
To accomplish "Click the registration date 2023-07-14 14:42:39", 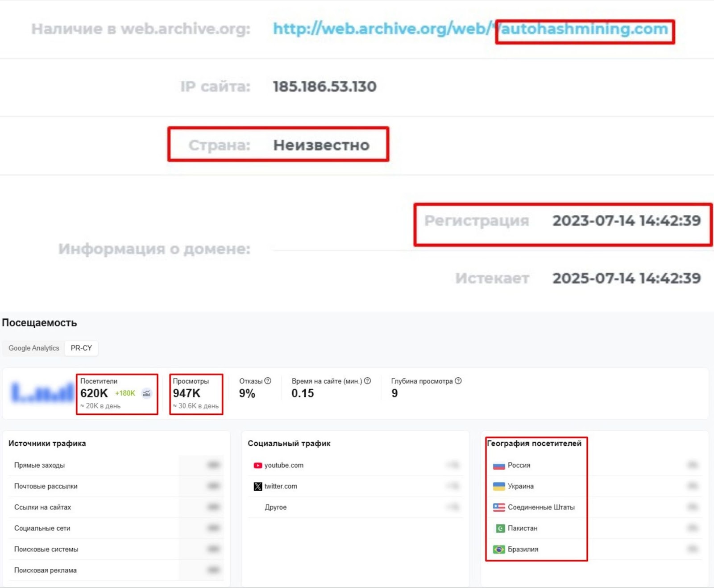I will point(627,221).
